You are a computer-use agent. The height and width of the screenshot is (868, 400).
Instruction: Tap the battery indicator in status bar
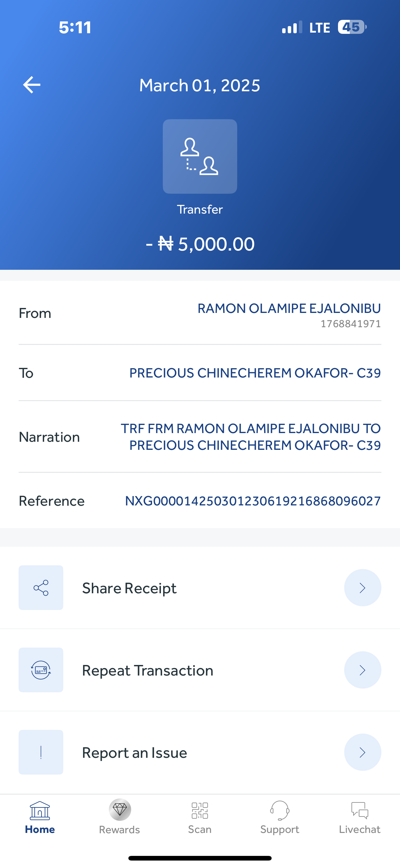352,27
